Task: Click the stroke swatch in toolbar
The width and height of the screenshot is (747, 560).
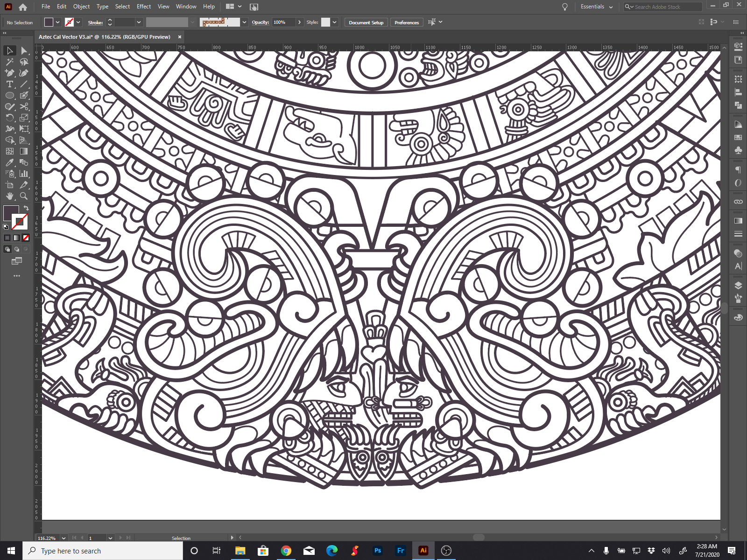Action: 20,221
